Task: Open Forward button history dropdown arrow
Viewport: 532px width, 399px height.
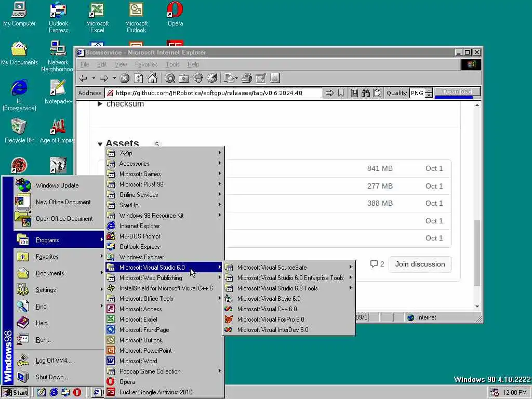Action: (114, 78)
